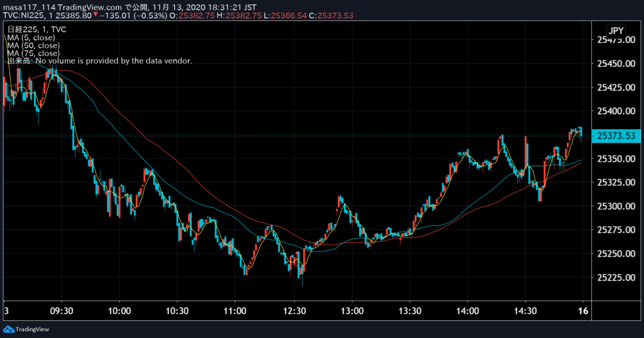Click the price axis label 25275.00

[616, 230]
